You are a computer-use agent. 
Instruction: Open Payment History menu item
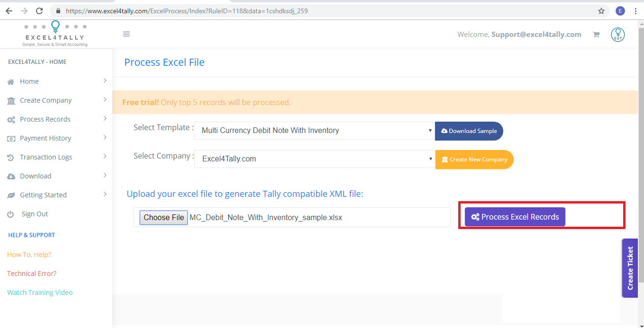45,138
